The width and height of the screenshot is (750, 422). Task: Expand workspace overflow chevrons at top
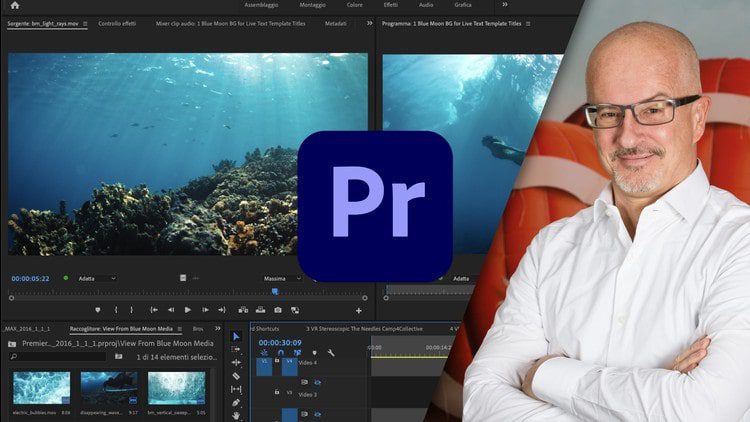(505, 5)
